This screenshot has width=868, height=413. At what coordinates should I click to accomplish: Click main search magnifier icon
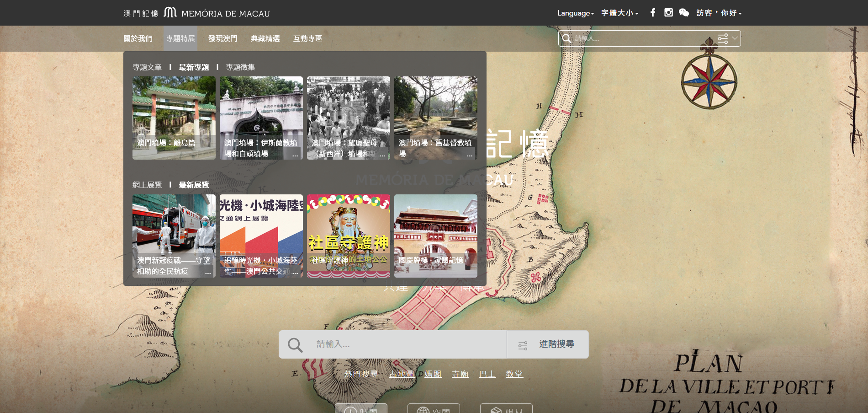point(295,345)
